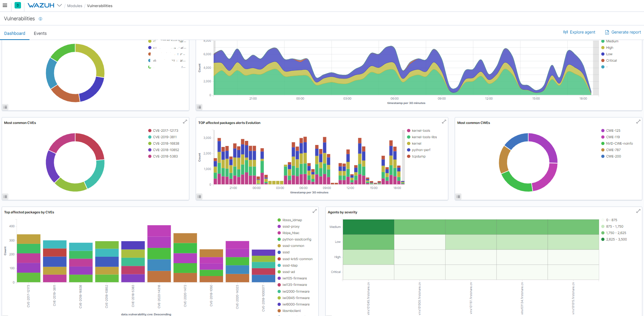Click kernel-tools-libs legend entry
This screenshot has height=316, width=644.
(x=422, y=137)
